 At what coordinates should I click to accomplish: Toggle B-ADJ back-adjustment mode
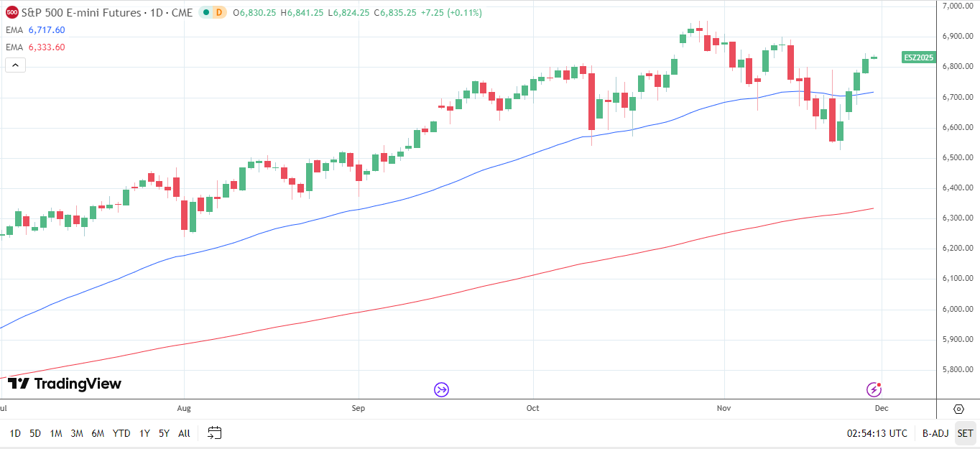tap(935, 433)
